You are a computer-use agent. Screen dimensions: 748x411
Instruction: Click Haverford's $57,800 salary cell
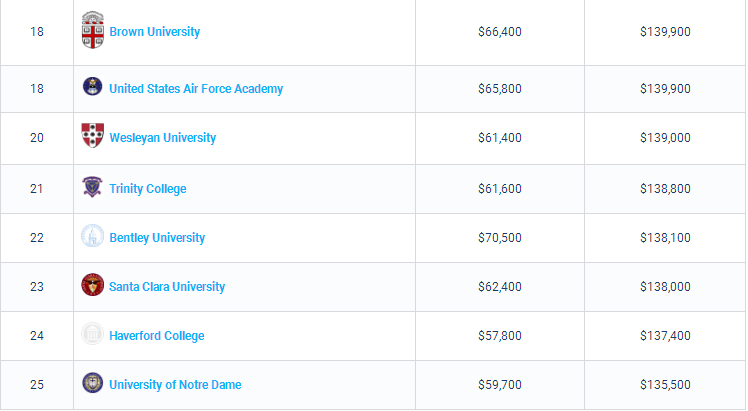pyautogui.click(x=500, y=336)
